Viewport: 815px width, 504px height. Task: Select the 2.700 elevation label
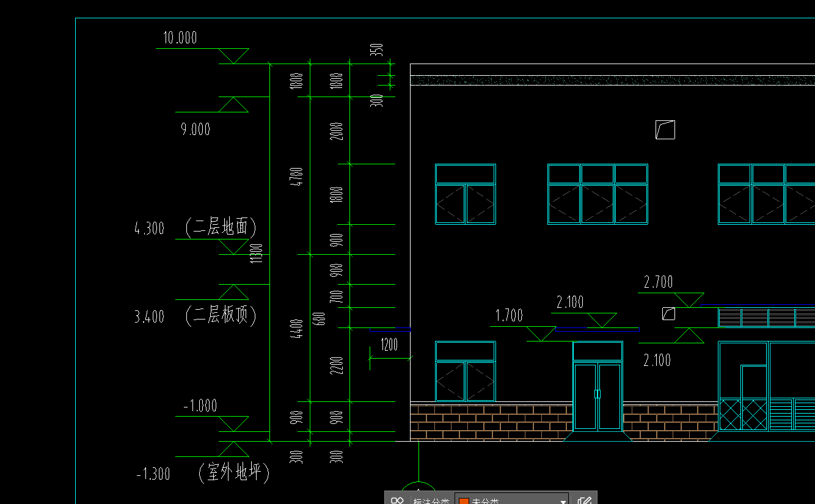659,282
